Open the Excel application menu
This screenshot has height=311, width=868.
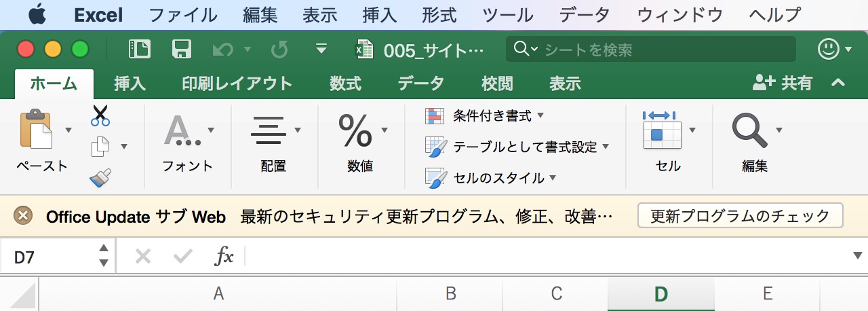pos(98,14)
